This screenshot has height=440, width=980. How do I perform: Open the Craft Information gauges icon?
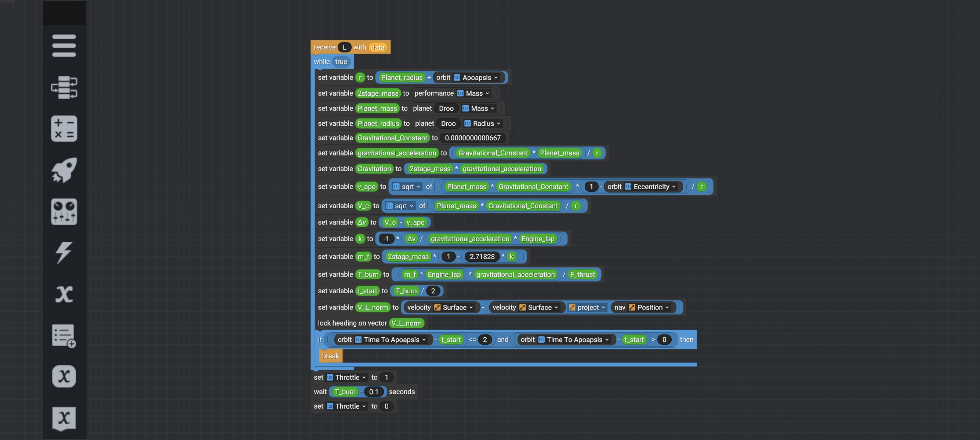point(64,211)
